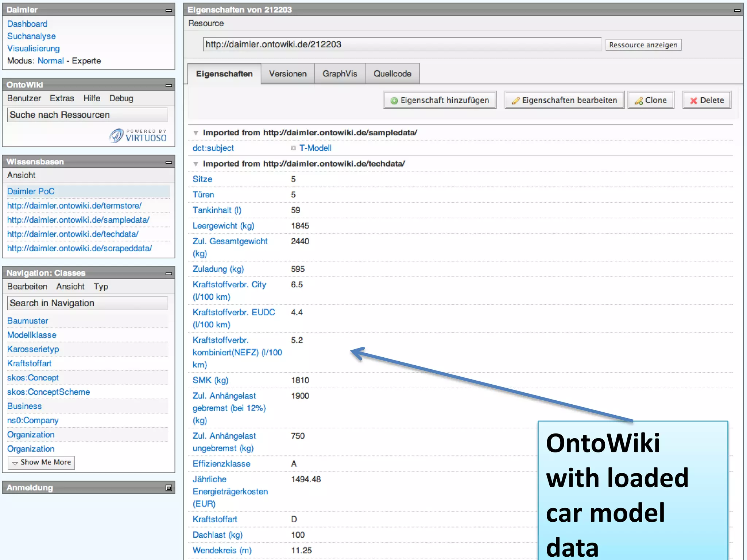Open the Debug menu
747x560 pixels.
(x=121, y=98)
